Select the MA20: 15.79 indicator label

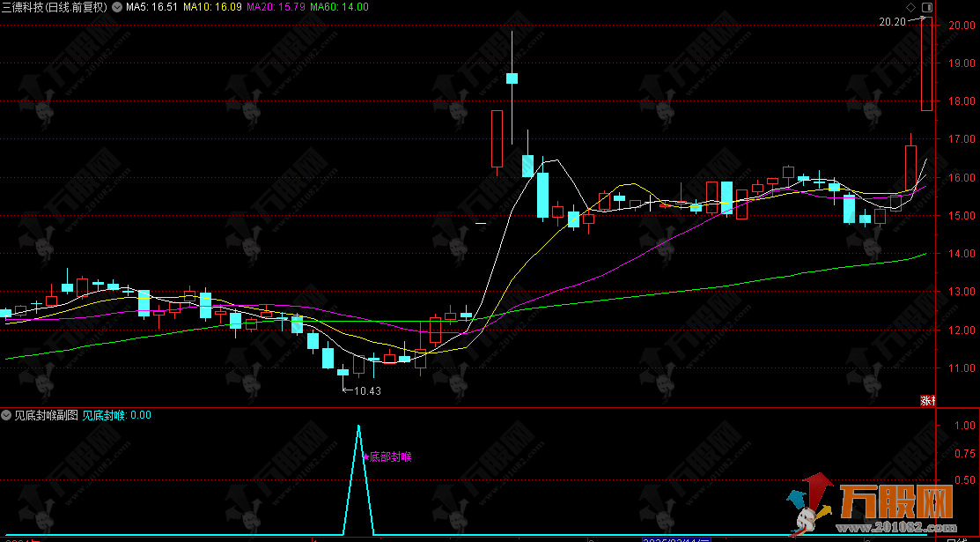tap(276, 8)
